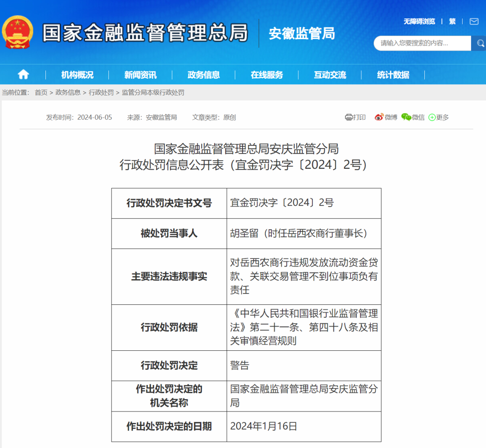Open 机构概况 menu
The height and width of the screenshot is (448, 486).
[x=77, y=75]
